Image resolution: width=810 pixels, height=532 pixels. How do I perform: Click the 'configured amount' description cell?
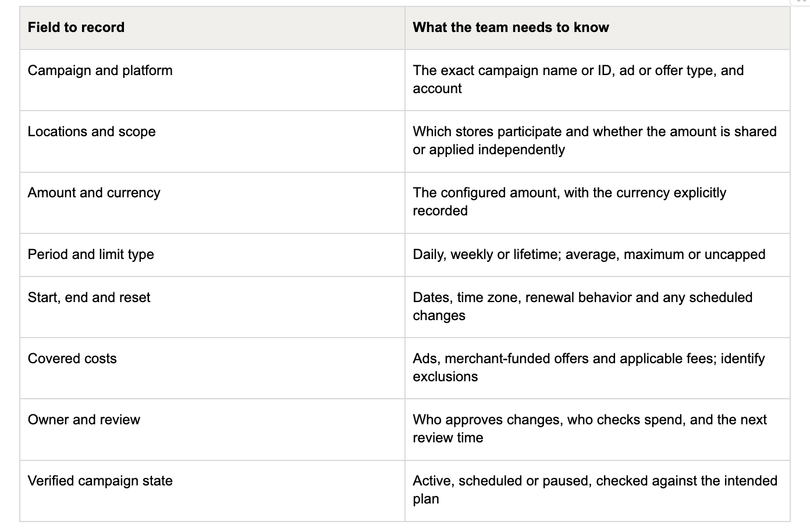(x=598, y=203)
